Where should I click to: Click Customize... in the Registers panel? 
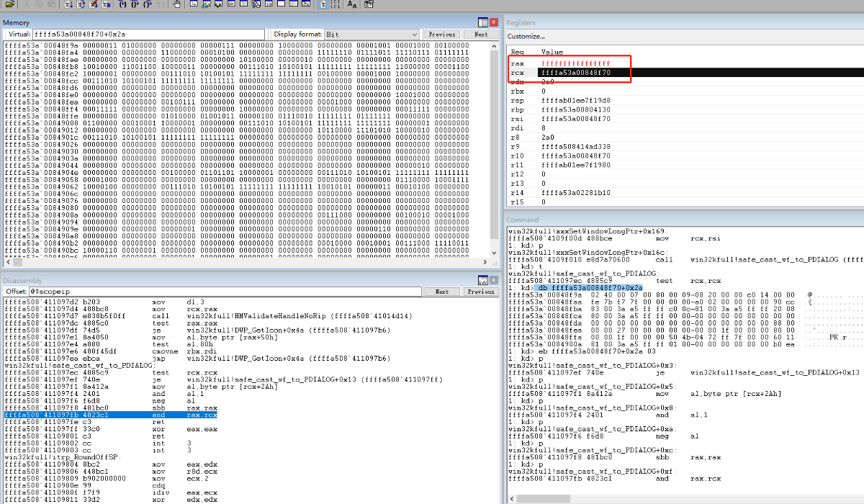coord(526,36)
